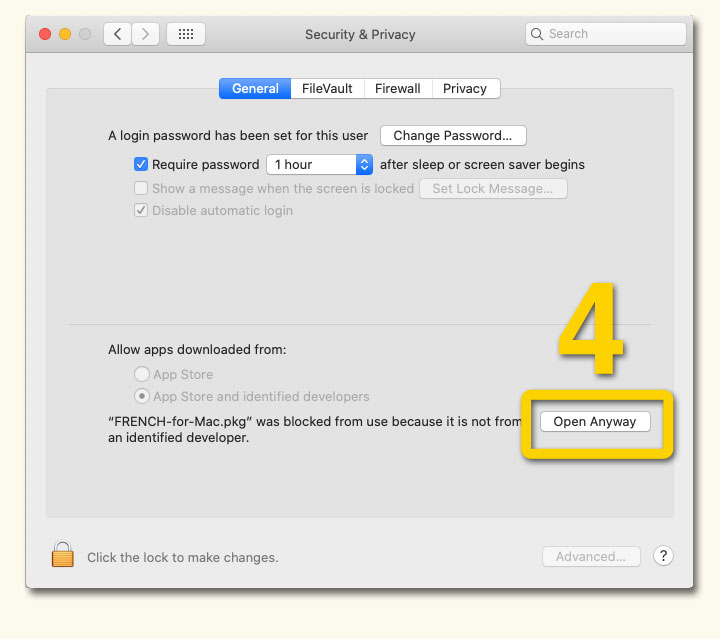Go back with the left arrow
The height and width of the screenshot is (639, 720).
pos(118,34)
